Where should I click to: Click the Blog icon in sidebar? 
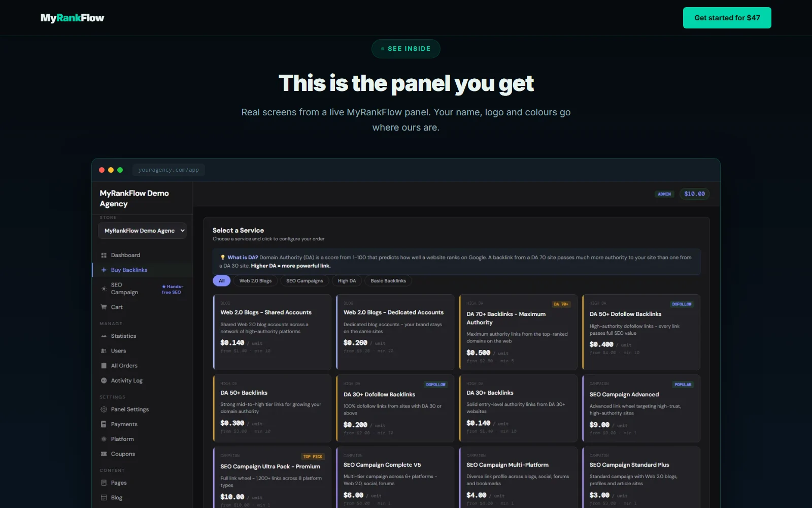point(104,497)
